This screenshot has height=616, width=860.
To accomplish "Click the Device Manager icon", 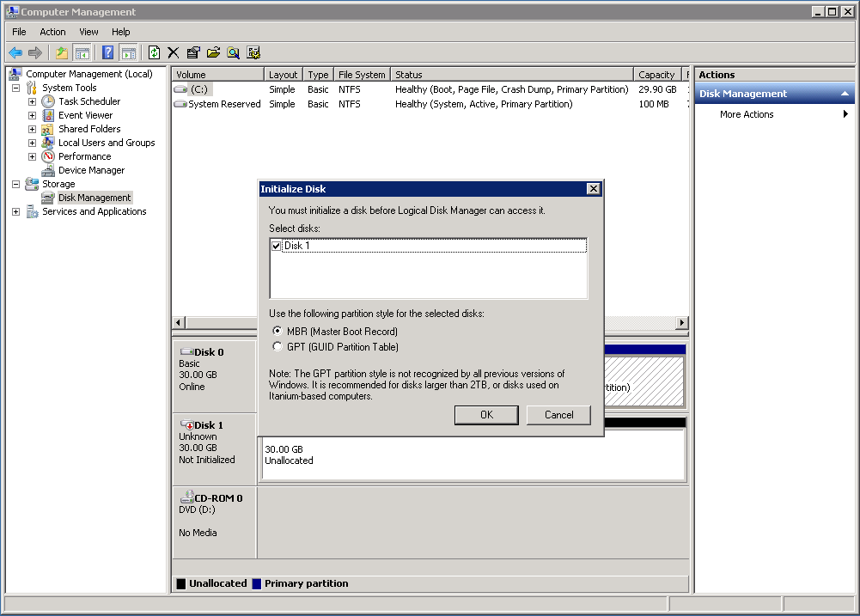I will click(x=48, y=170).
